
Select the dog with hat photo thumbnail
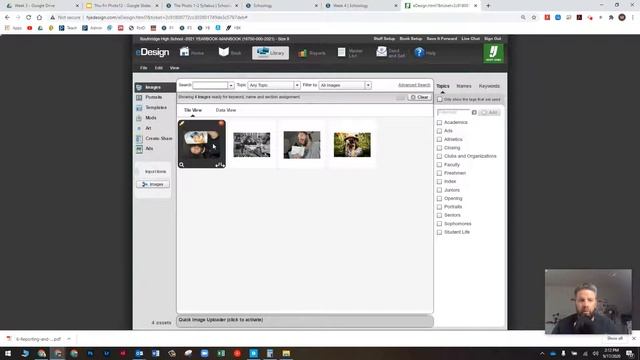pyautogui.click(x=352, y=144)
